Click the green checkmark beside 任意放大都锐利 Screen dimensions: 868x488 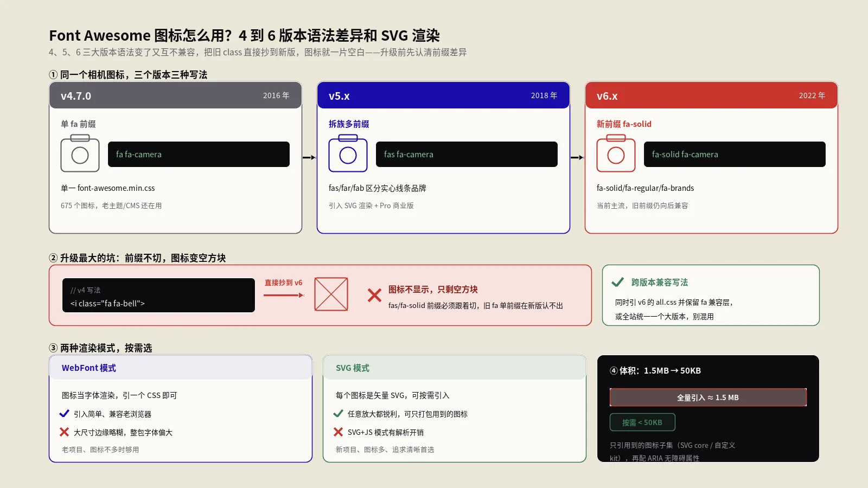click(338, 414)
